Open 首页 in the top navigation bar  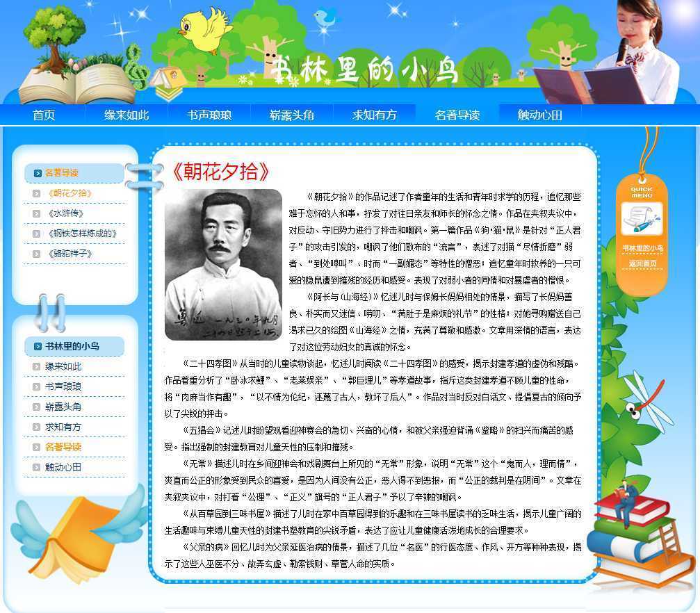tap(44, 115)
